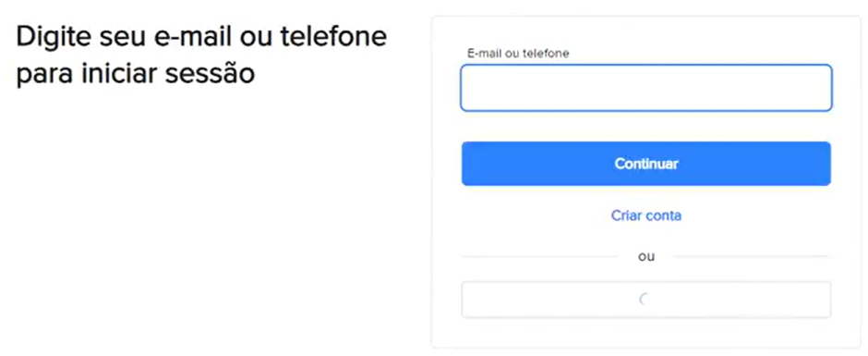Click the blue Continuar button
The image size is (868, 356).
point(646,164)
